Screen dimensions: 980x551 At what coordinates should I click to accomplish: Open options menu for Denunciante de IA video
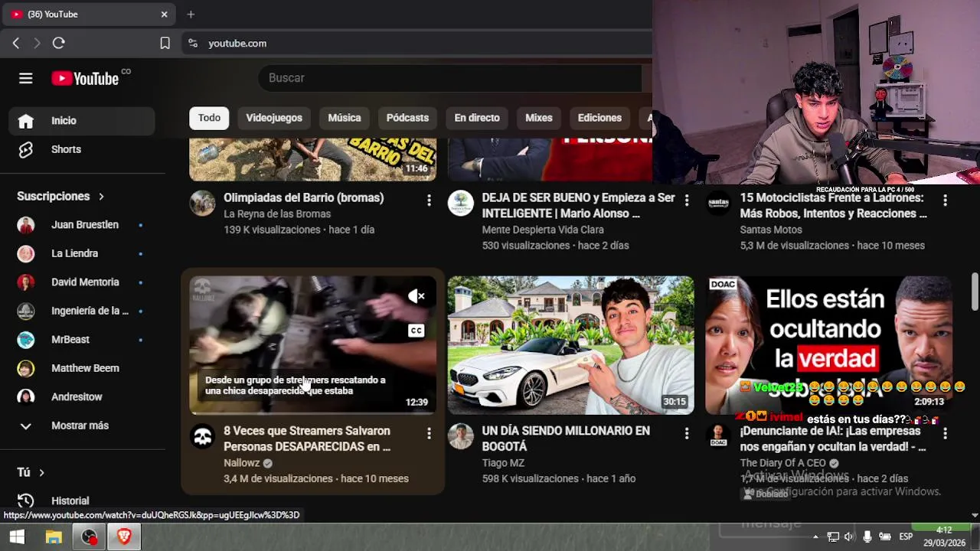[x=945, y=434]
